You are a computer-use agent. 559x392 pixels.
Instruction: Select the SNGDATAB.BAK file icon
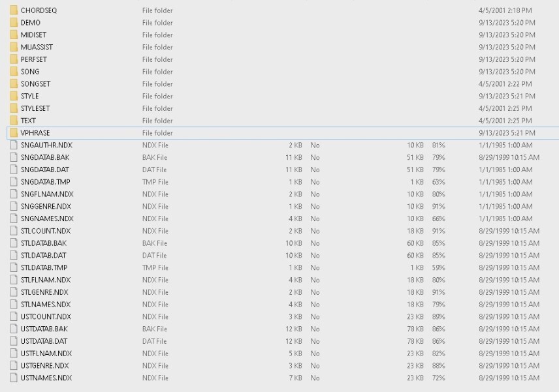tap(14, 157)
